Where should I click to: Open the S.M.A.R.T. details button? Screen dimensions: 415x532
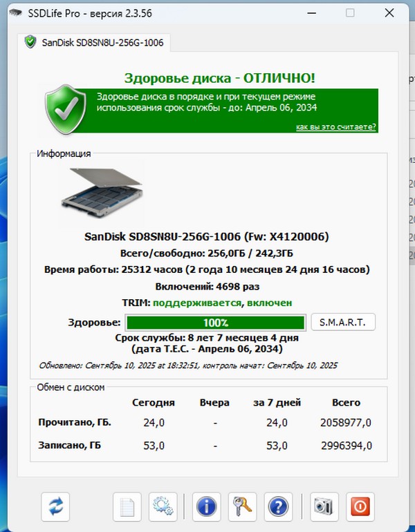343,322
